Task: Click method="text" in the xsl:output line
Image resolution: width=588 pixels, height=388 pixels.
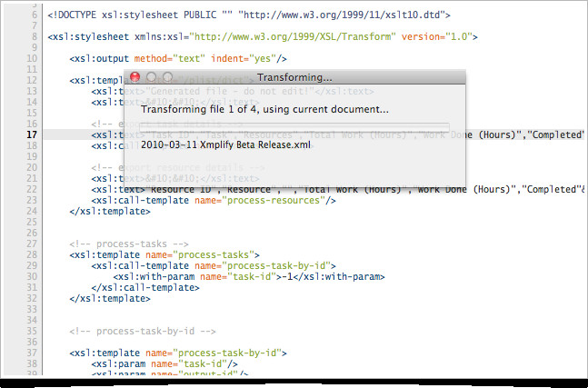Action: tap(170, 58)
